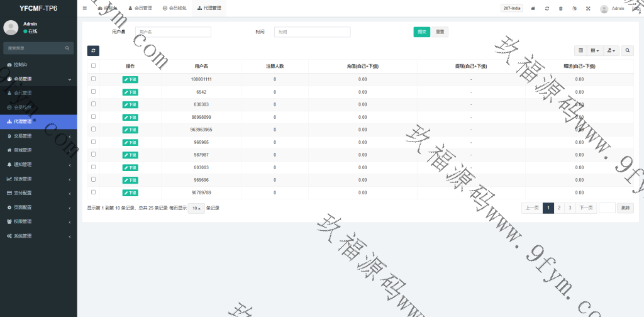Open 商城管理 in the sidebar
This screenshot has height=317, width=644.
38,150
